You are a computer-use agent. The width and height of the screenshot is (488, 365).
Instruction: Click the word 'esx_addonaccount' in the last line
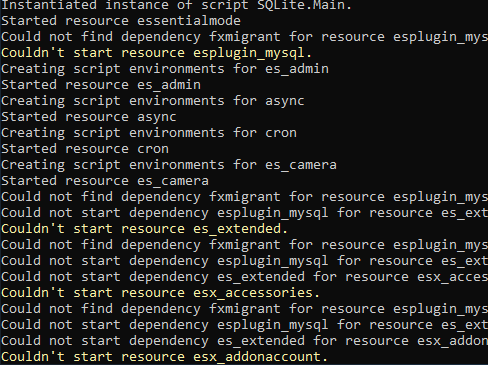(x=257, y=357)
